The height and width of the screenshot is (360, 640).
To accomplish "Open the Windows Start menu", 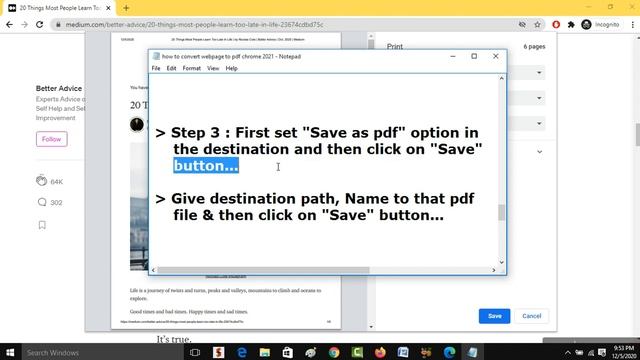I will (x=10, y=352).
